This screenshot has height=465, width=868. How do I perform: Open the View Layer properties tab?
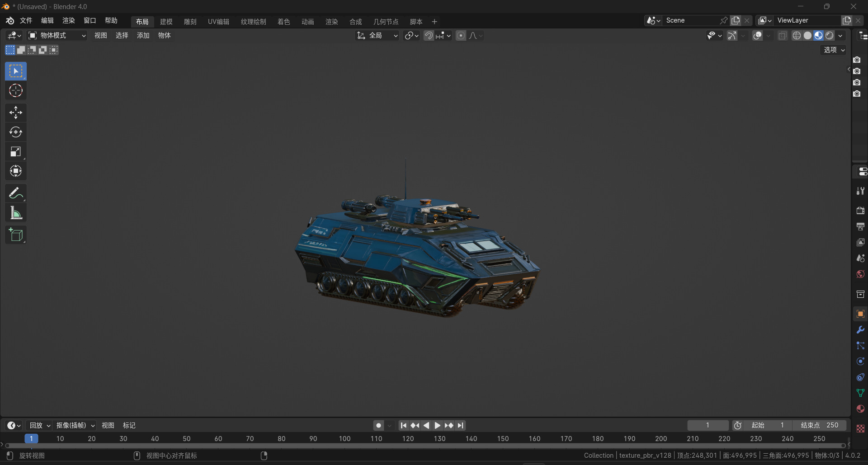860,242
